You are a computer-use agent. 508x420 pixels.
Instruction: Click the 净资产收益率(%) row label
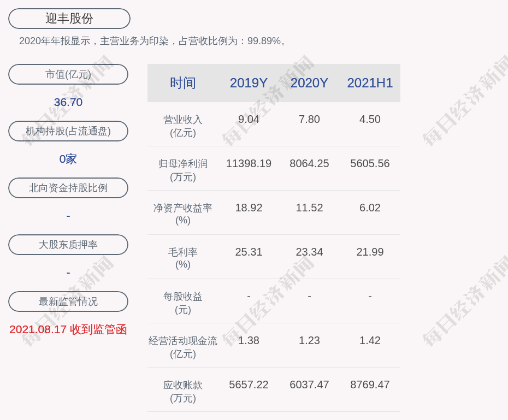[x=182, y=214]
